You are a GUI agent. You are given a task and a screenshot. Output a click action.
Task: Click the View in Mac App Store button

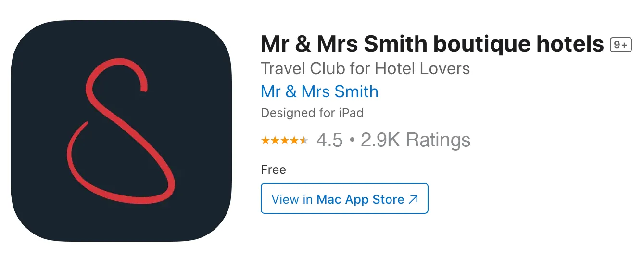(344, 198)
